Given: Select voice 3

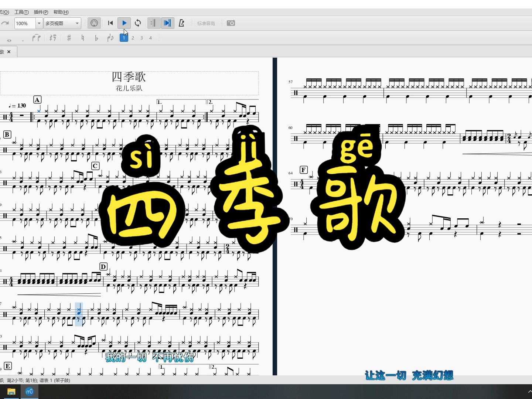Looking at the screenshot, I should tap(141, 38).
